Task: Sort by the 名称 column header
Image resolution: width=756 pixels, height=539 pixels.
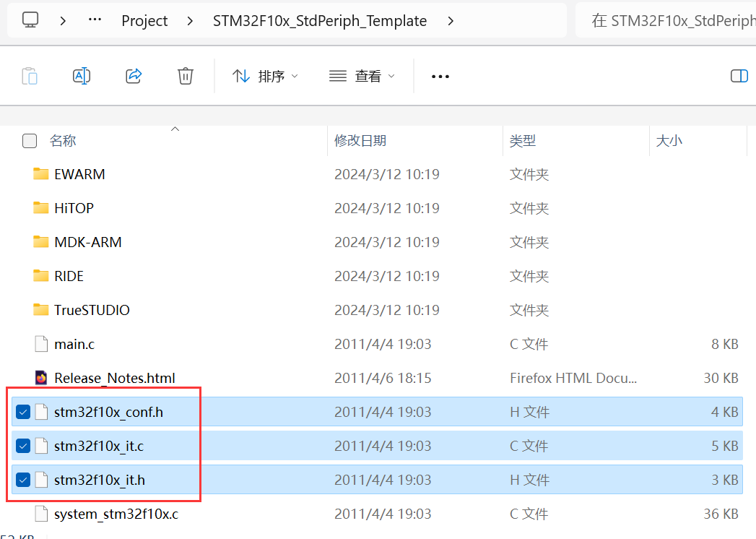Action: 63,141
